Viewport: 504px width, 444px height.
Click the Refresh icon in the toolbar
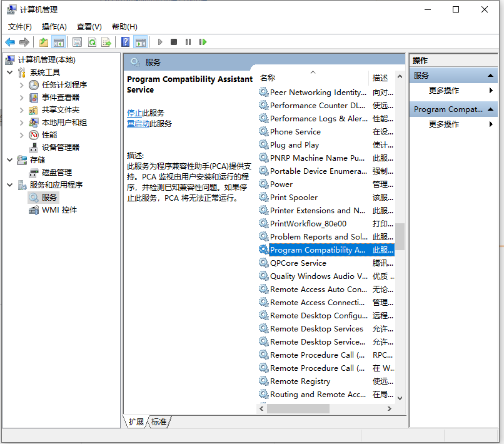(91, 42)
